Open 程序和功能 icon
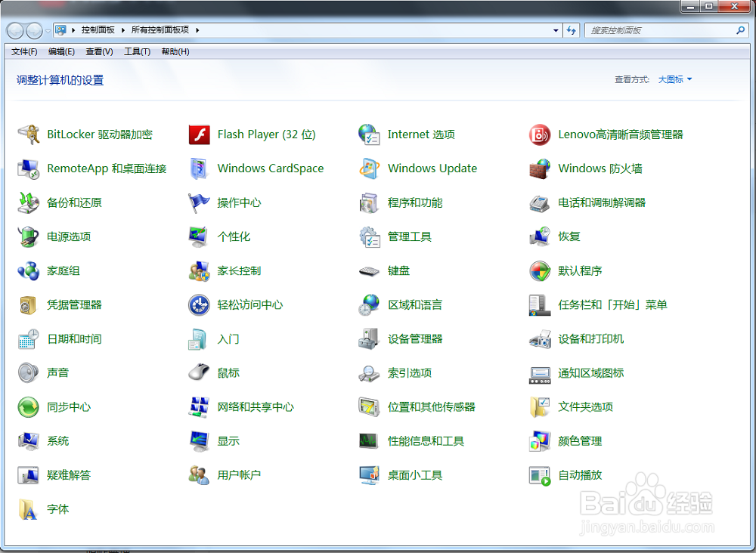 pos(370,202)
